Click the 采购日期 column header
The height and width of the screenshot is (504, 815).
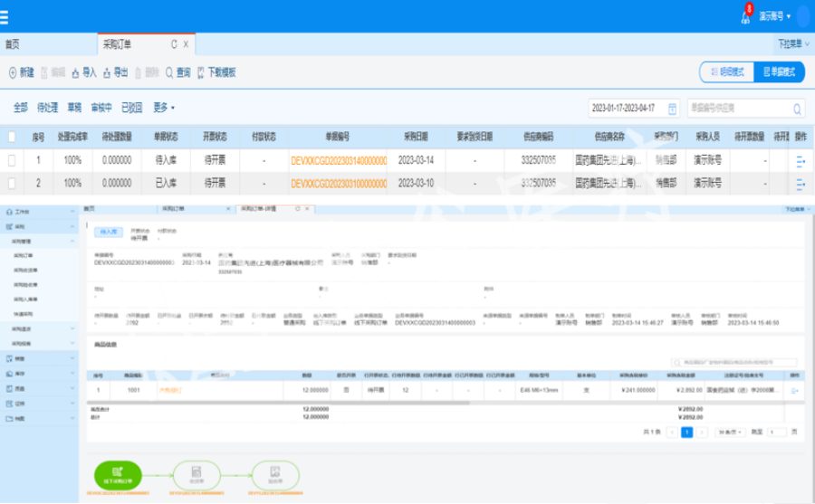(416, 137)
